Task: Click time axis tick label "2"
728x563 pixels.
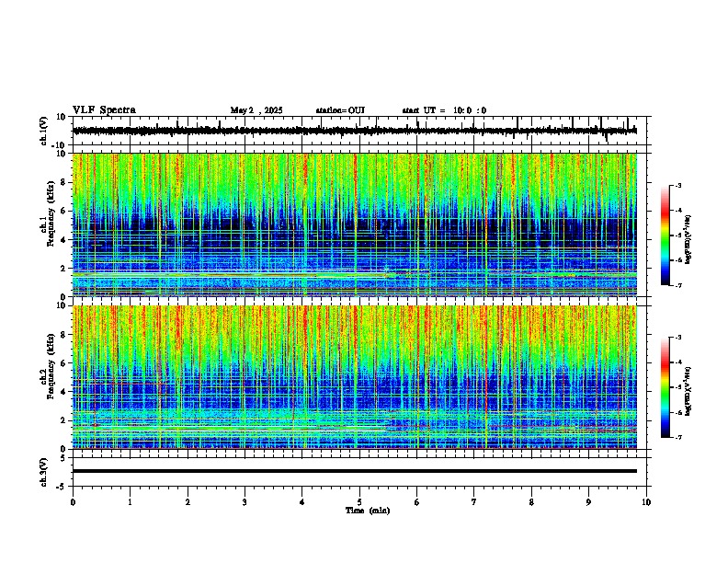Action: click(188, 502)
